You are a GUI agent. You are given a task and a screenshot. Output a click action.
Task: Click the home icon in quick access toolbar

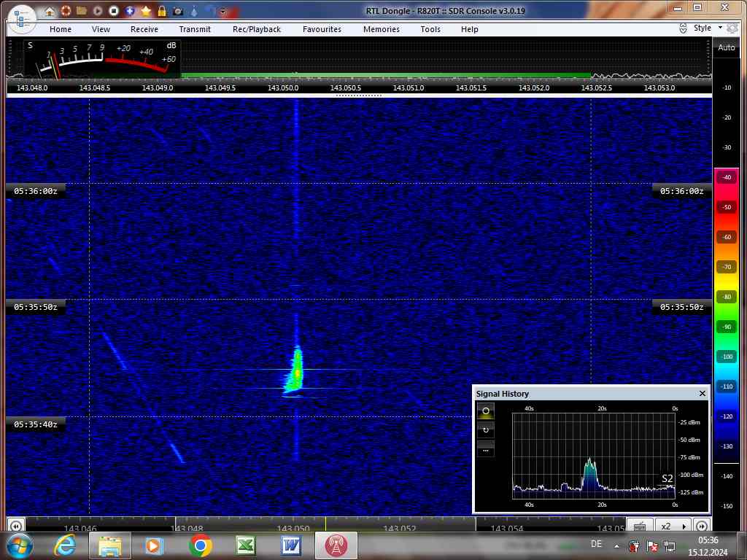pyautogui.click(x=50, y=11)
